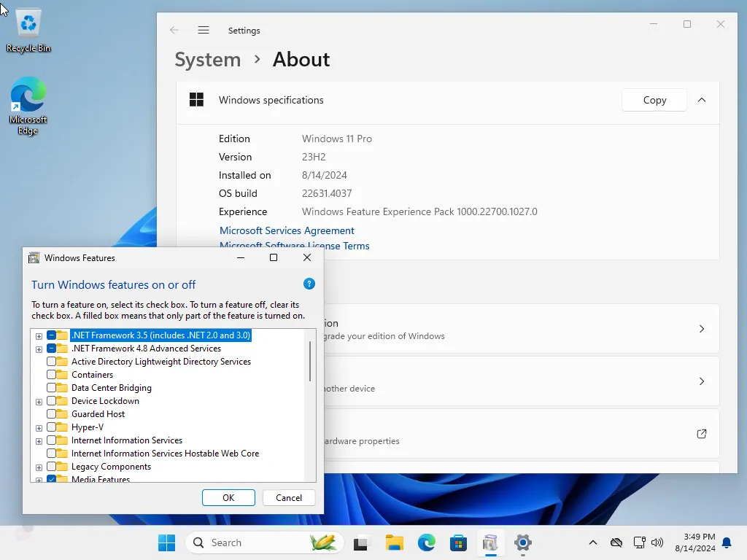This screenshot has width=747, height=560.
Task: Go to System in the breadcrumb
Action: (x=208, y=60)
